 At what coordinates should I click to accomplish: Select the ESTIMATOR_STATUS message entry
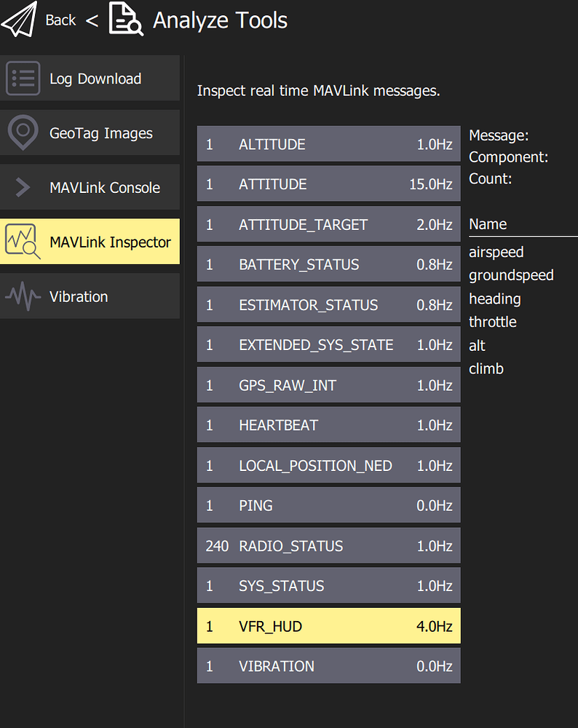coord(328,304)
